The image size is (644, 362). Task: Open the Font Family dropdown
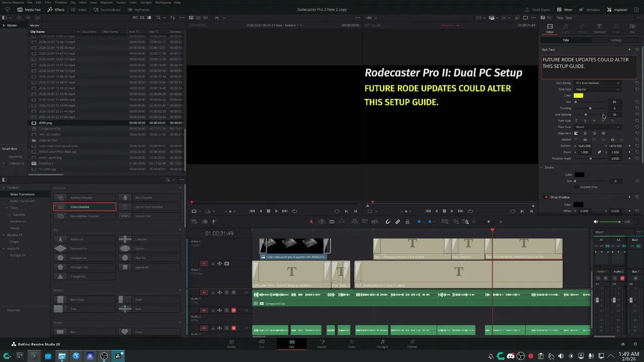(x=597, y=83)
